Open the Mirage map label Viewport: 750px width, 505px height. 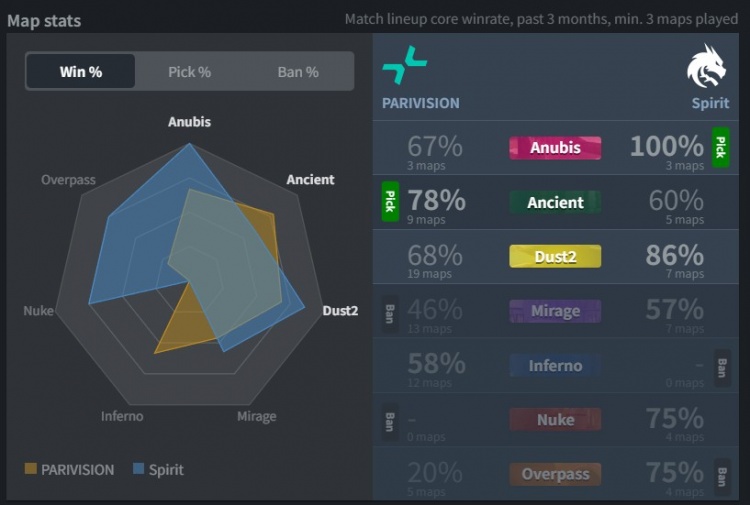pos(555,311)
